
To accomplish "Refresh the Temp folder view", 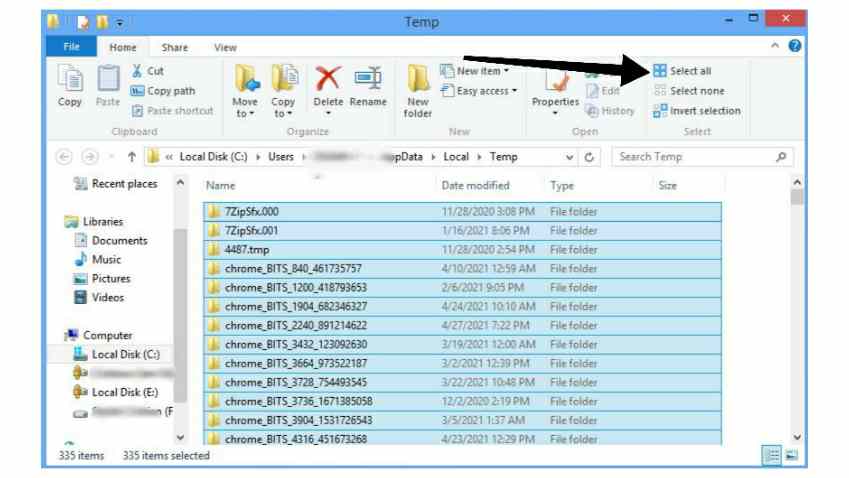I will point(589,158).
